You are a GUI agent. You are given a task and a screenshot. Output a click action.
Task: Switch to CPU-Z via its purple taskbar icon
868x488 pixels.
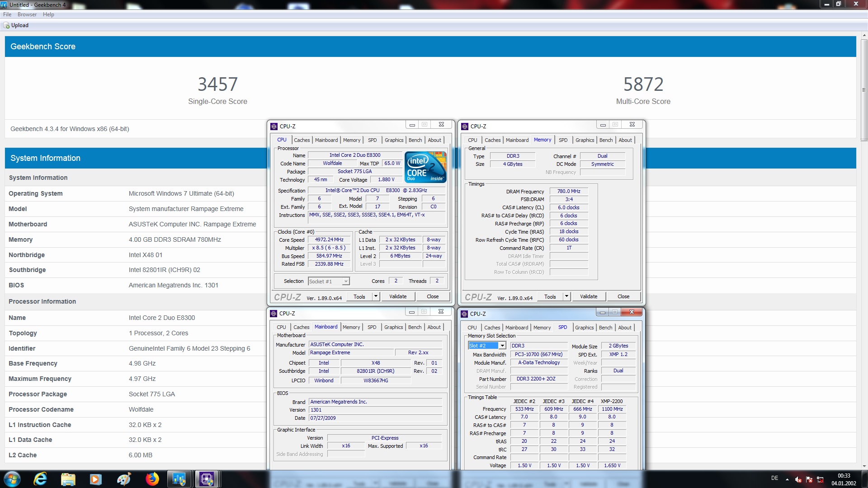coord(207,479)
